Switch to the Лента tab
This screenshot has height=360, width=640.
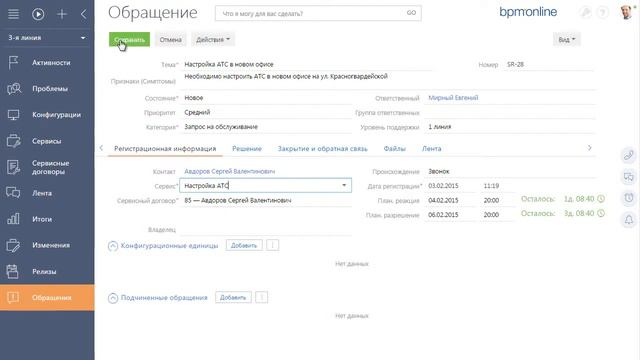coord(431,149)
